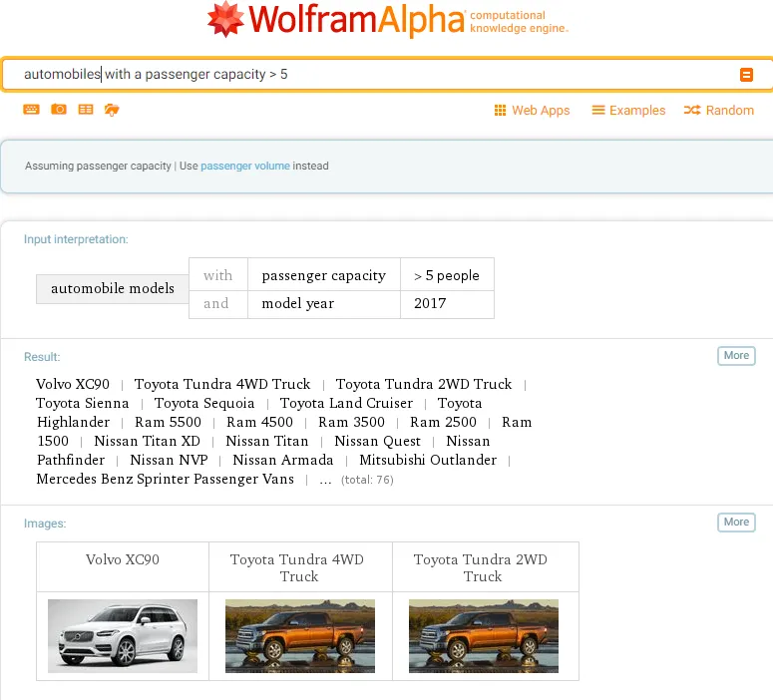The height and width of the screenshot is (700, 773).
Task: Click 'Ram 4500' in results
Action: (259, 422)
